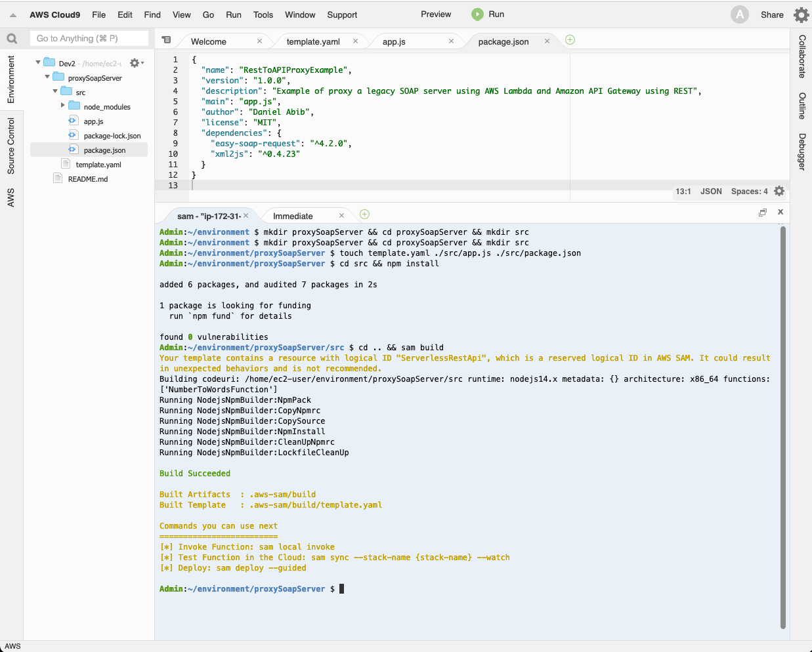Image resolution: width=812 pixels, height=652 pixels.
Task: Toggle the Environment side panel
Action: (x=11, y=79)
